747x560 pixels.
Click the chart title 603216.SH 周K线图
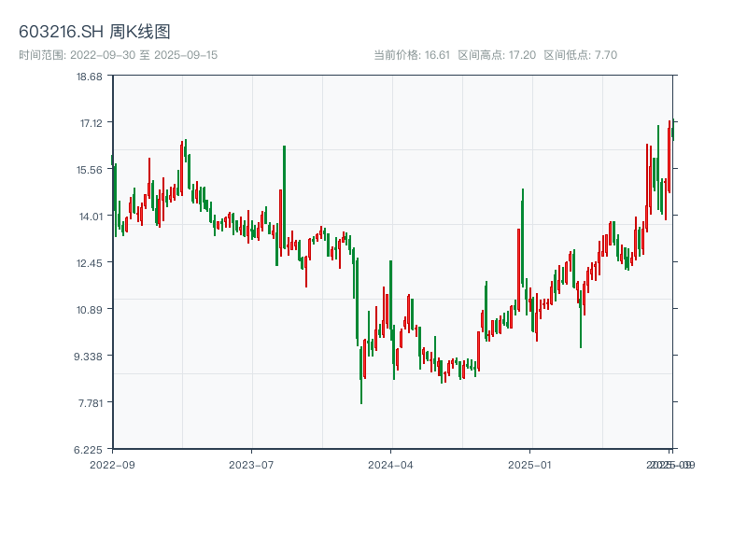click(x=94, y=32)
